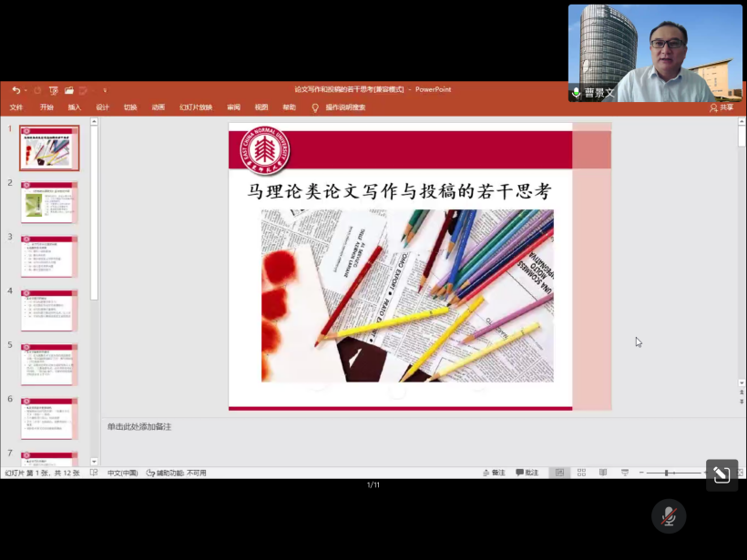
Task: Open the 插入 ribbon tab
Action: [74, 107]
